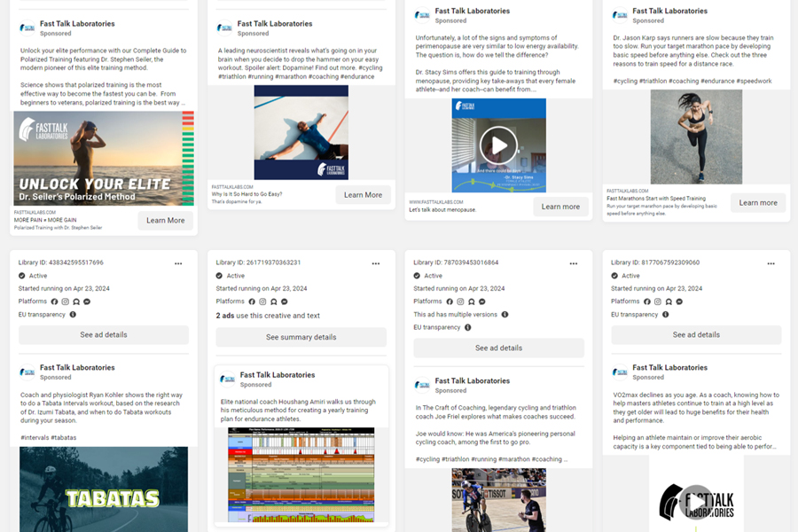Click Learn More on 'Why Is It So Hard to Go Easy?' ad
This screenshot has width=798, height=532.
click(363, 195)
